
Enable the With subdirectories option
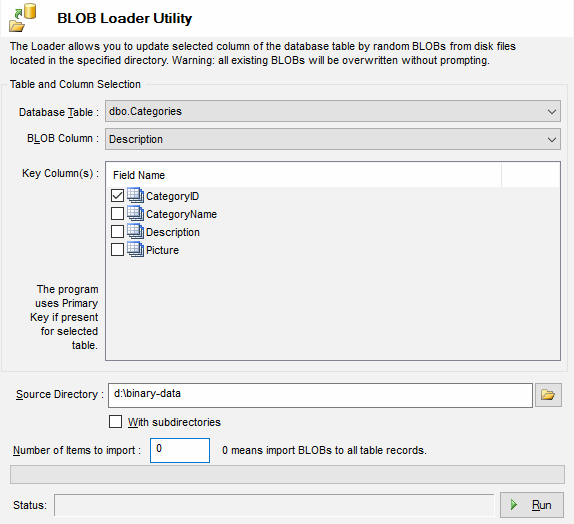[115, 422]
